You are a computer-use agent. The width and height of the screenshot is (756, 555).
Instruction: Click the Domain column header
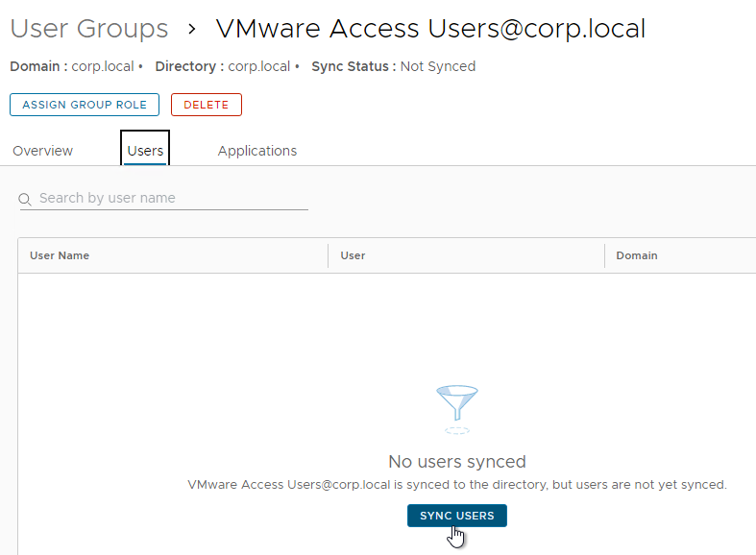637,255
